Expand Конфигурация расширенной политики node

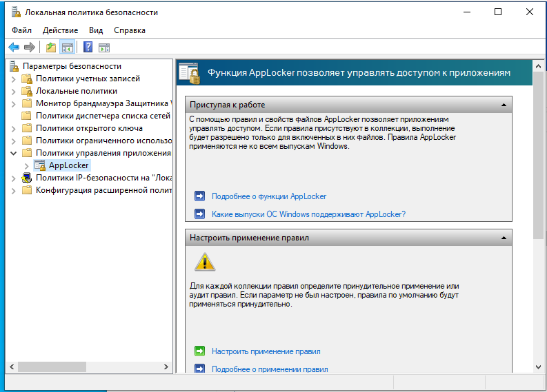click(x=13, y=191)
